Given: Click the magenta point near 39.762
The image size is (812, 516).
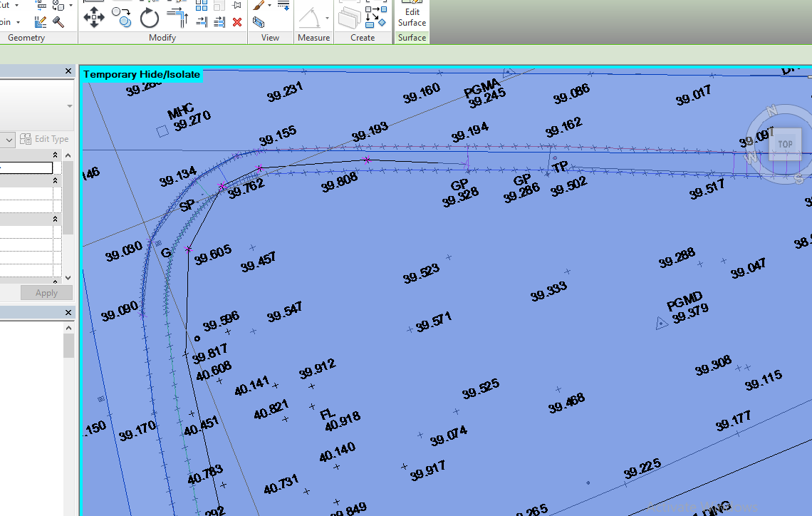Looking at the screenshot, I should [222, 186].
